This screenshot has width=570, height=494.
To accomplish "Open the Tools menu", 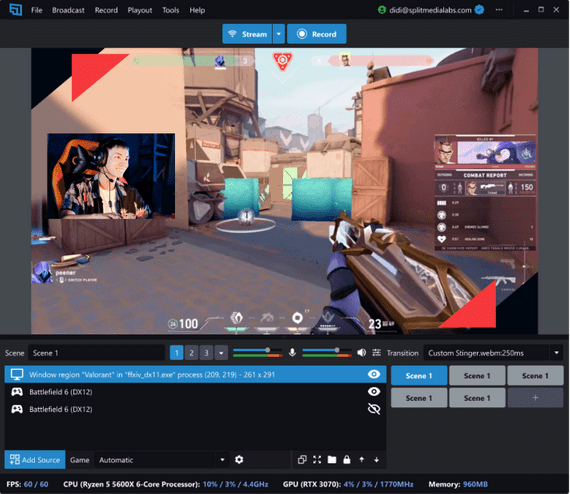I will (170, 10).
